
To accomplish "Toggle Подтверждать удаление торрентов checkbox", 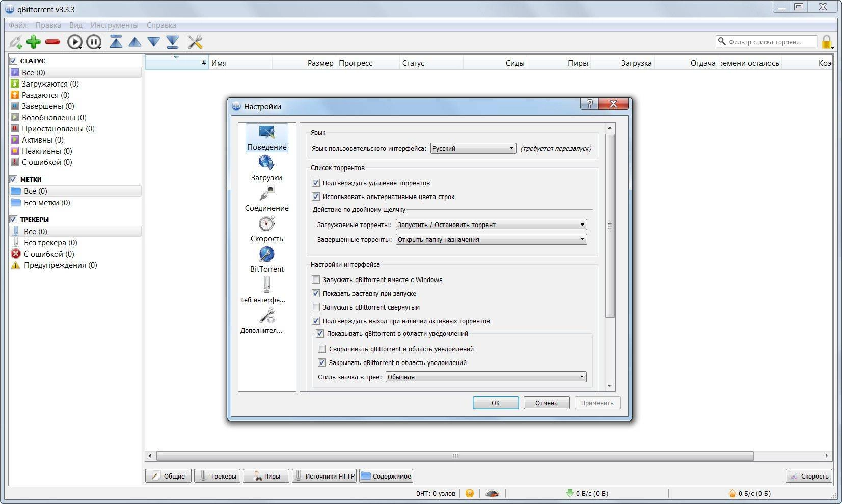I will 316,183.
